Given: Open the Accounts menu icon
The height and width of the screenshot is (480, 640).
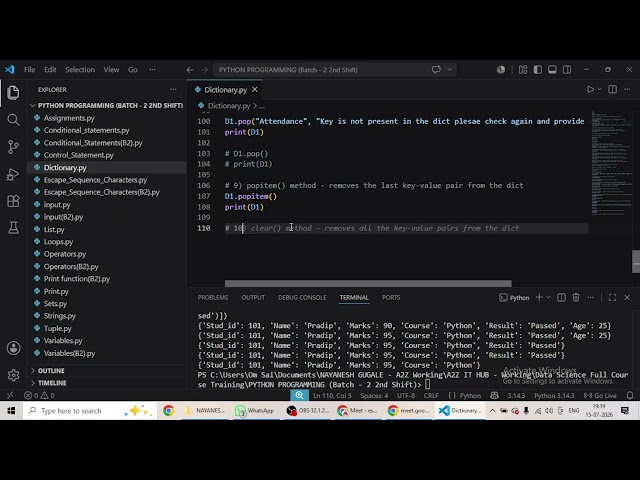Looking at the screenshot, I should coord(13,348).
